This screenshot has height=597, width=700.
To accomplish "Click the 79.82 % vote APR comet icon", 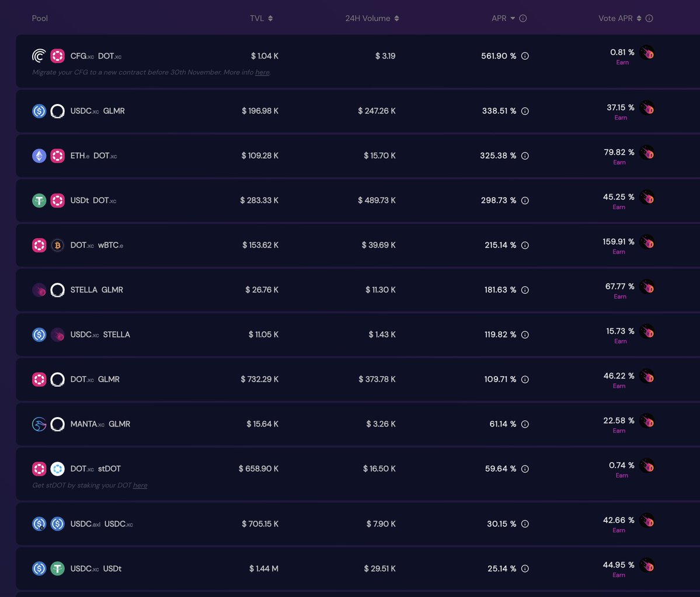I will point(647,152).
